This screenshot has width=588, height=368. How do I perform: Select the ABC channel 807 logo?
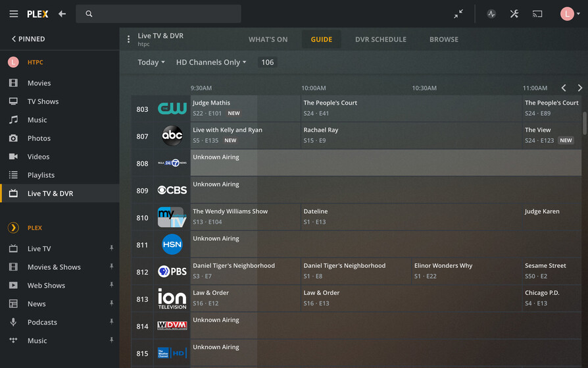tap(172, 136)
